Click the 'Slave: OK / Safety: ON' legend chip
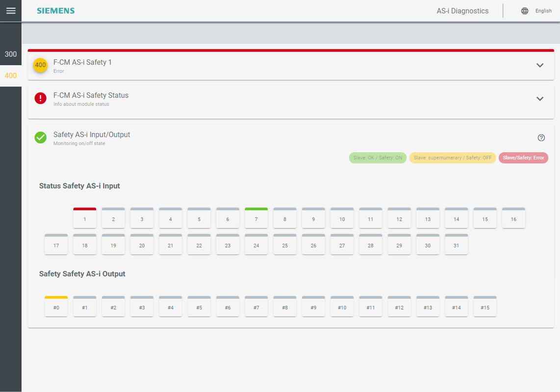The image size is (560, 392). pos(378,158)
